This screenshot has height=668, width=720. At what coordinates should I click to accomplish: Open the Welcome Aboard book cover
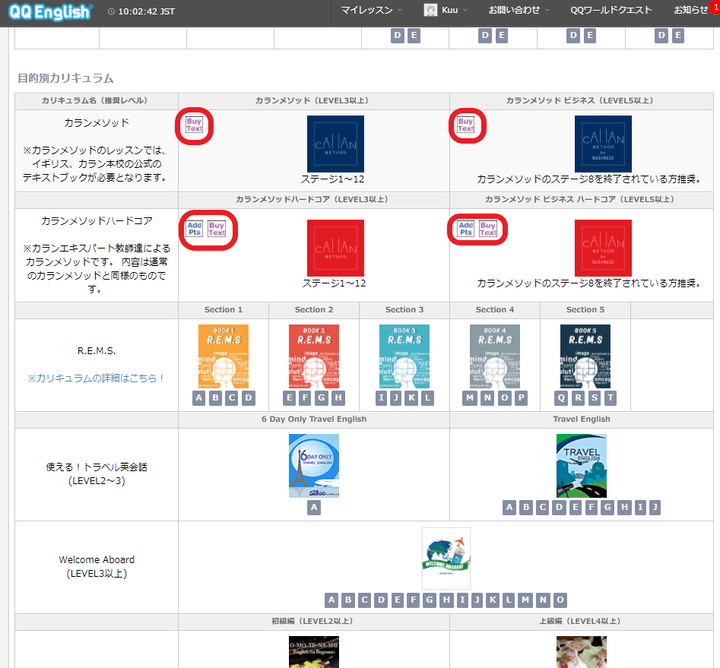pos(446,558)
